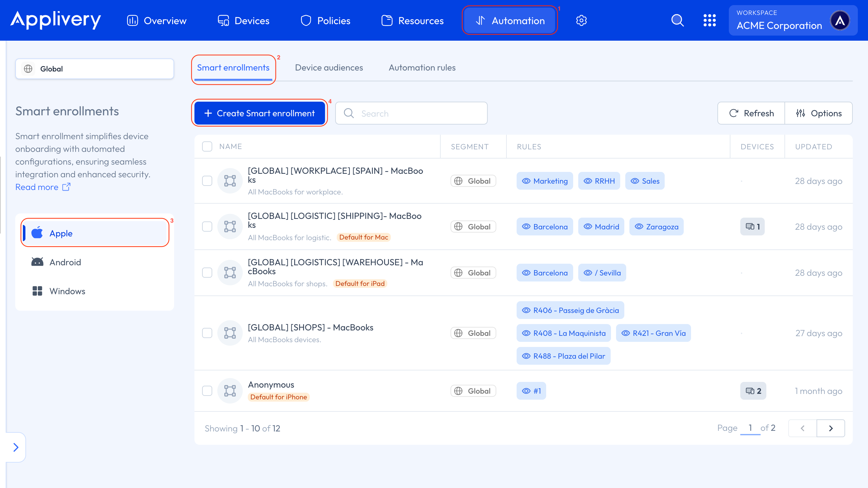Click the Default for iPhone label

278,397
